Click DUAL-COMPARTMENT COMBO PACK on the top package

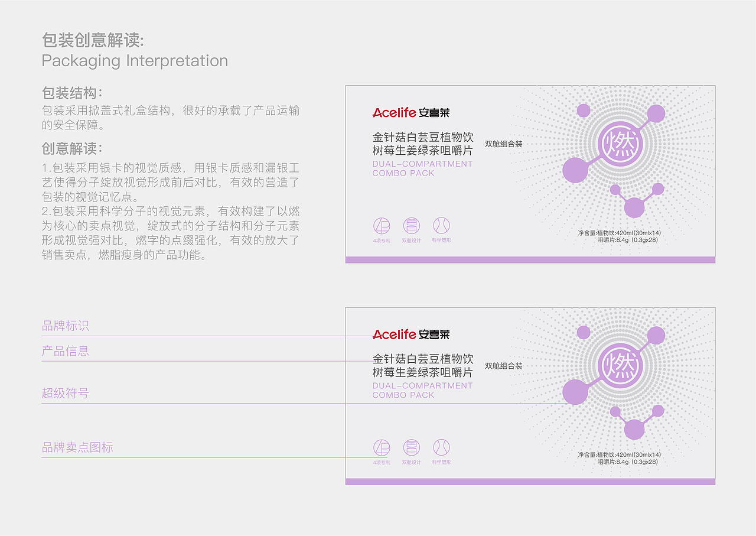point(422,168)
